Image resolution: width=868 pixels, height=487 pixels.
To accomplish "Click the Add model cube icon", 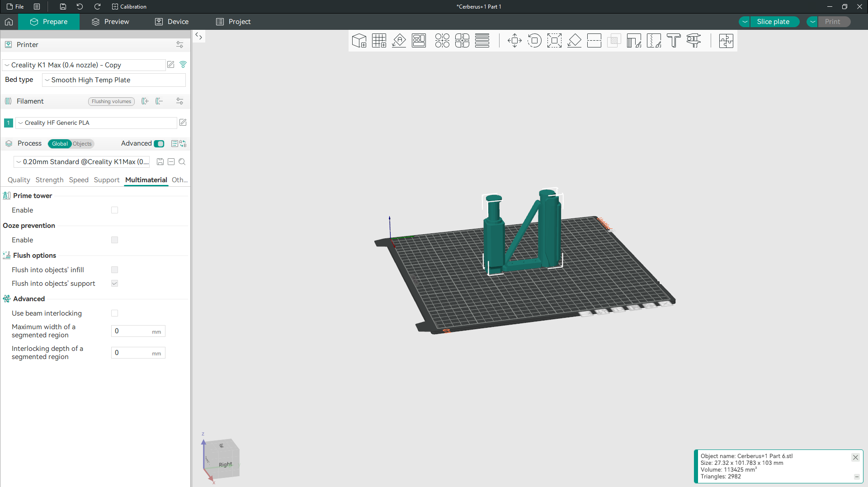I will point(359,41).
